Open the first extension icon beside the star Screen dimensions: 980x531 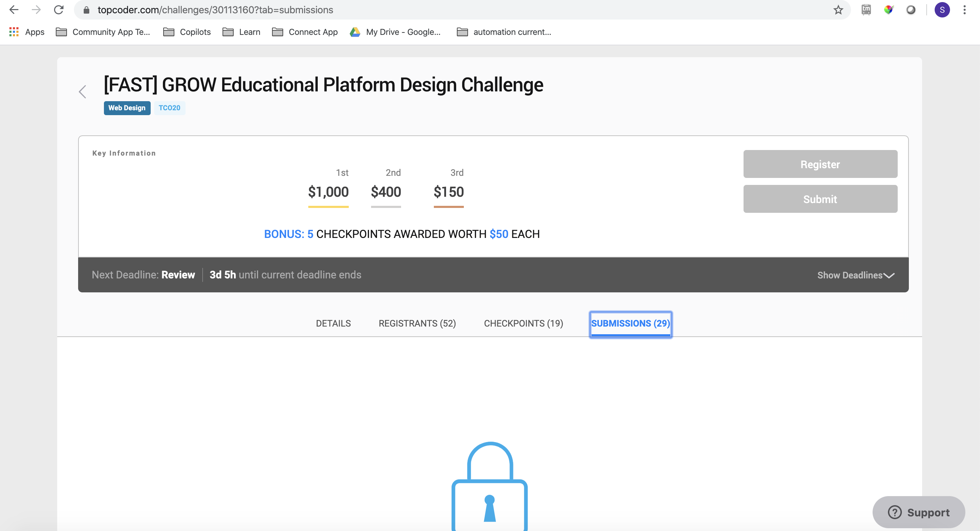coord(866,10)
